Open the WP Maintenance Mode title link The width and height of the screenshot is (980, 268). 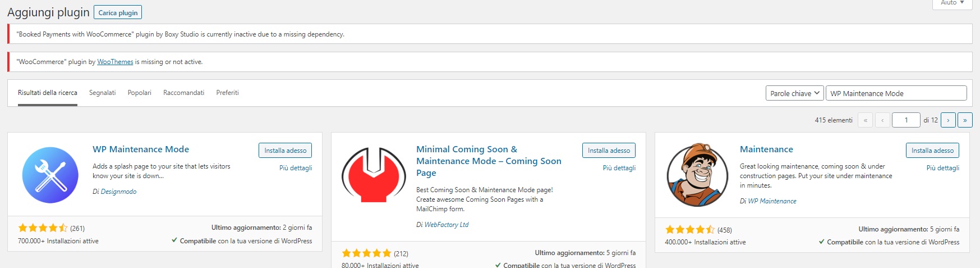[x=141, y=149]
